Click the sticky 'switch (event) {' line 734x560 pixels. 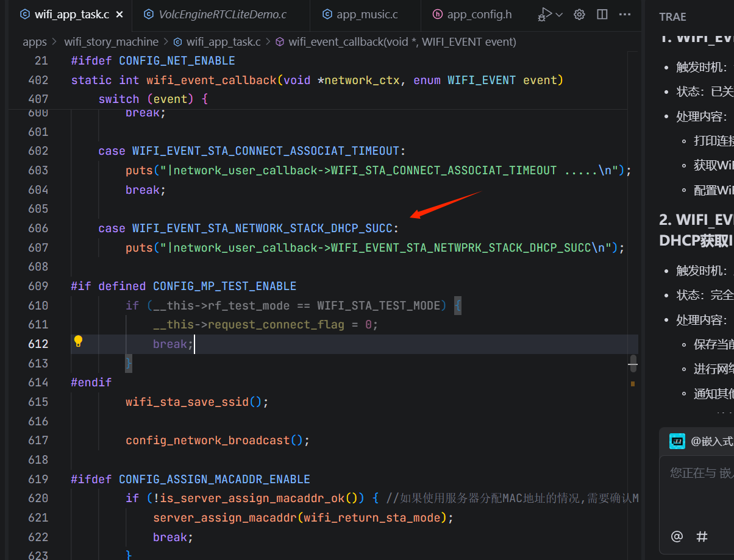coord(153,99)
